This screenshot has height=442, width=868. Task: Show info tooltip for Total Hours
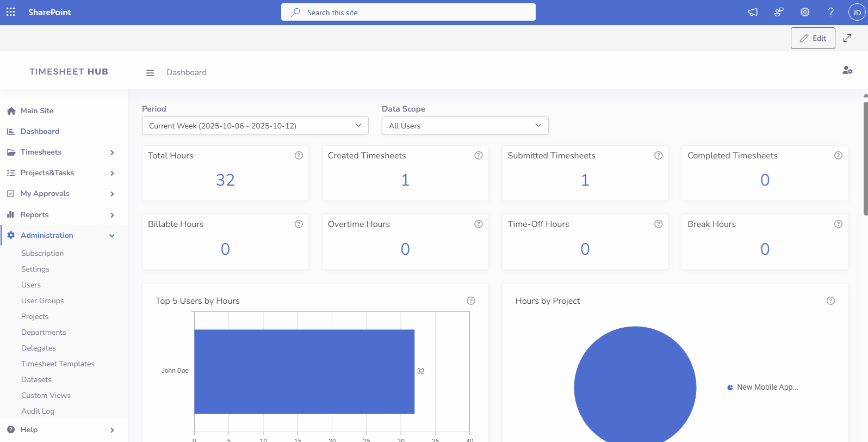[299, 156]
